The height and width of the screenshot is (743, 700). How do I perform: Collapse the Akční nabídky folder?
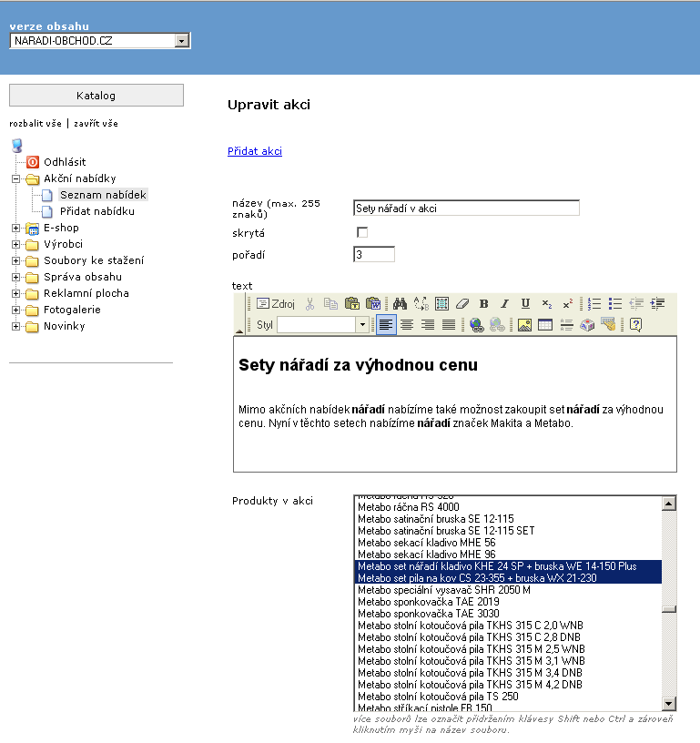pyautogui.click(x=16, y=178)
